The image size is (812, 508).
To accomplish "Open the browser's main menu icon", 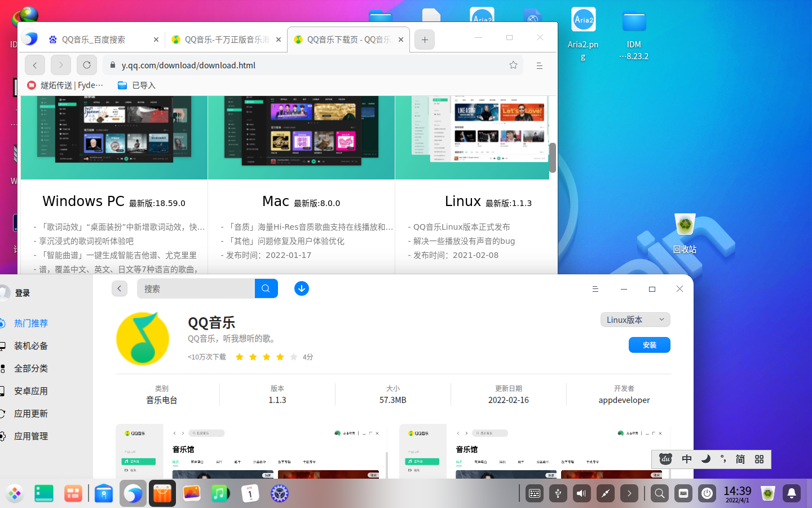I will (x=539, y=65).
